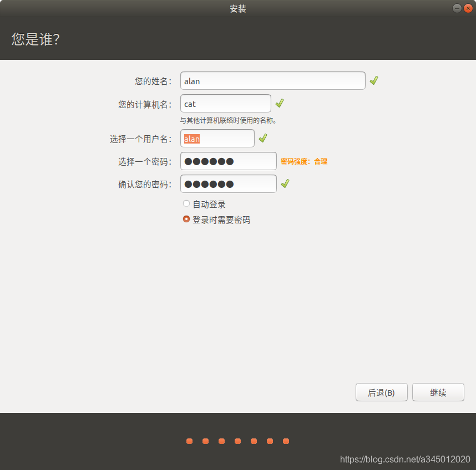Image resolution: width=476 pixels, height=470 pixels.
Task: Click the 您的计算机名 label
Action: (x=145, y=104)
